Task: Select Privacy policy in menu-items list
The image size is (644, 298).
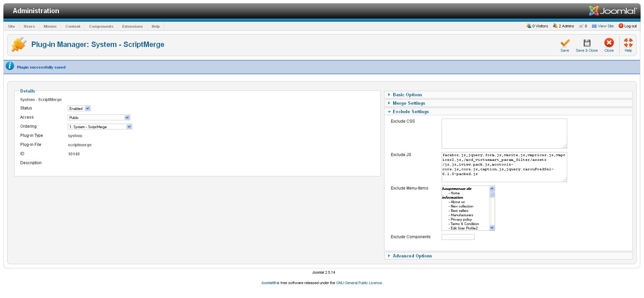Action: [x=461, y=220]
